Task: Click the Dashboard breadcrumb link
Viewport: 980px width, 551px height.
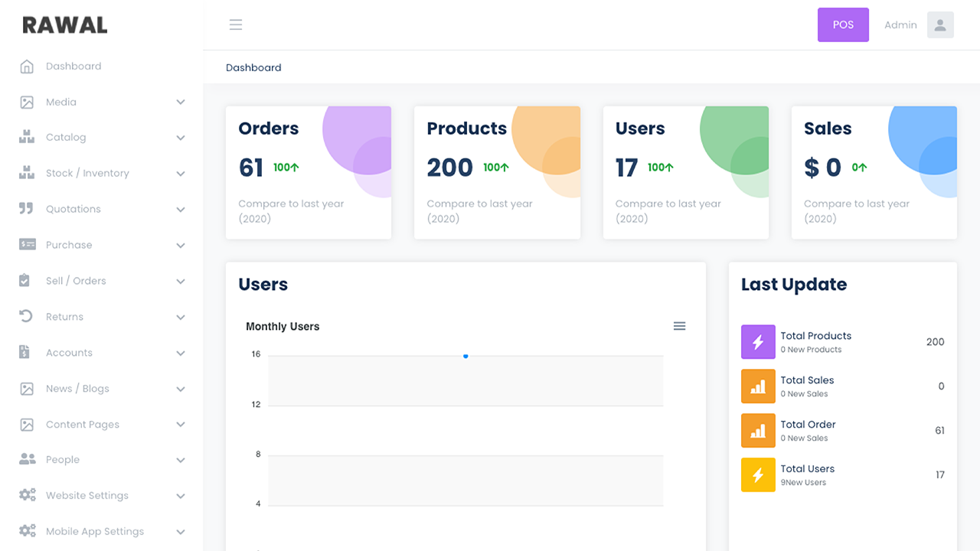Action: (x=253, y=67)
